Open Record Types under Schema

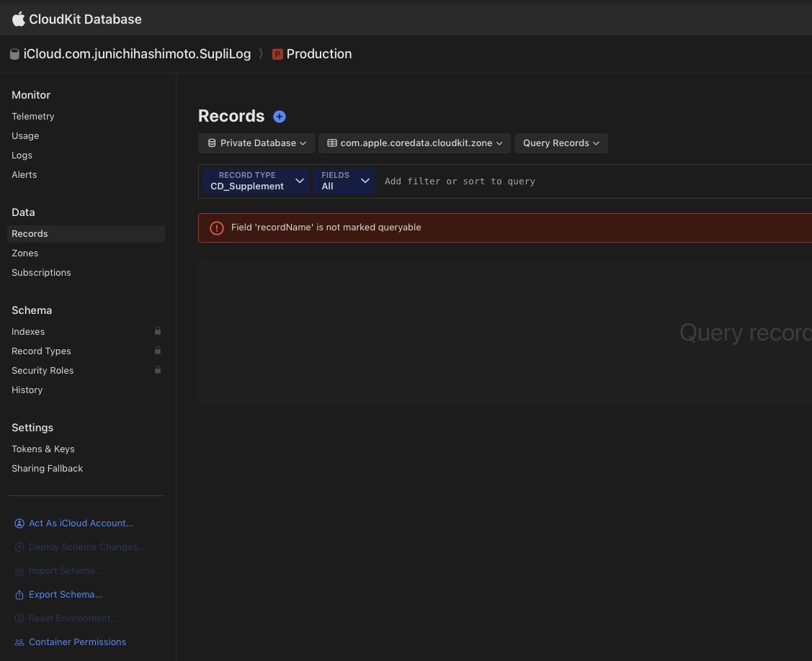coord(42,351)
